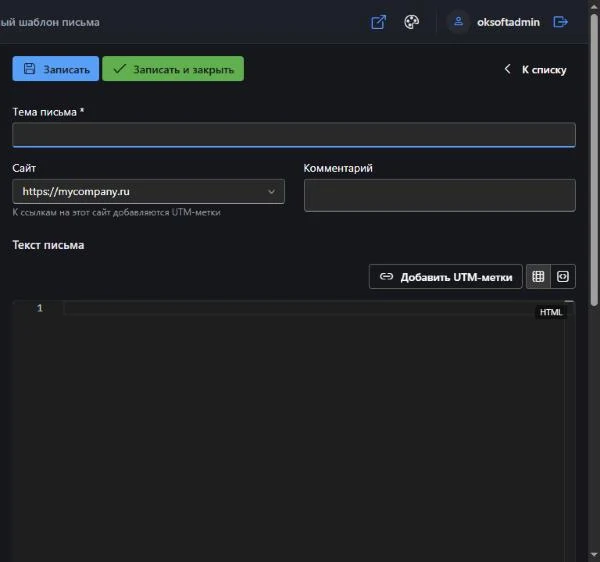
Task: Open the oksoftadmin user profile
Action: 508,22
